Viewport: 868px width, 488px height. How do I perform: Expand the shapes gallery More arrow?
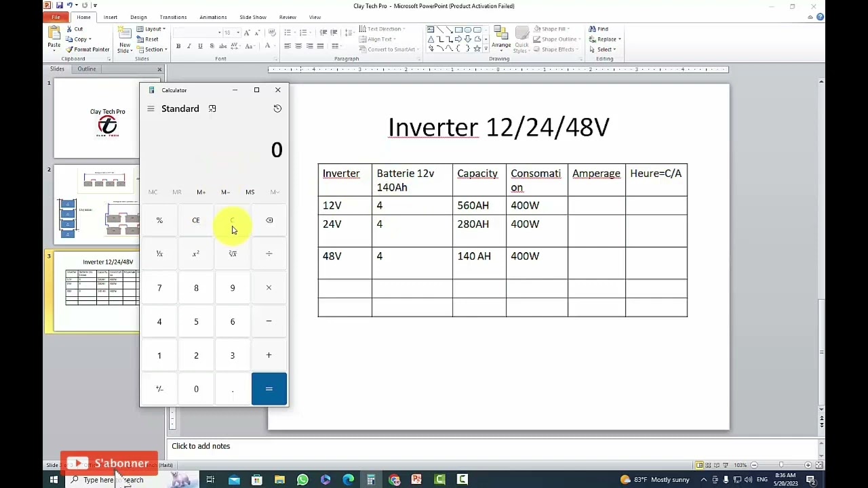click(486, 49)
